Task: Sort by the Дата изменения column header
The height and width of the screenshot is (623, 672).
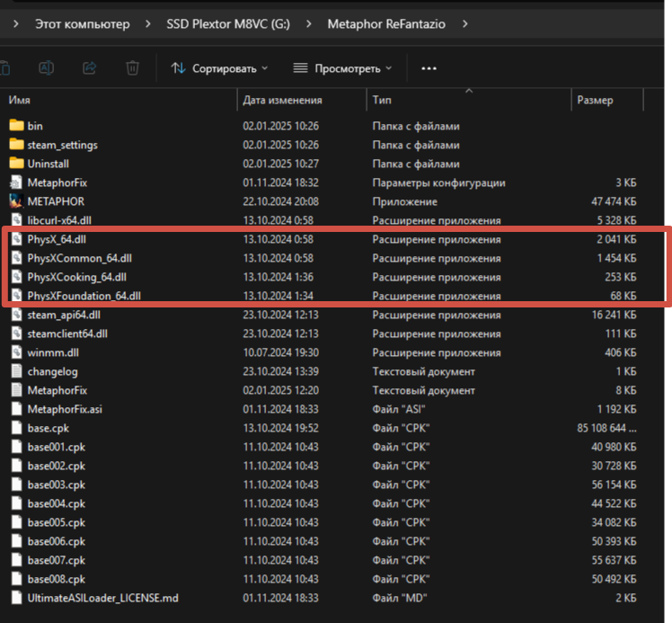Action: [282, 100]
